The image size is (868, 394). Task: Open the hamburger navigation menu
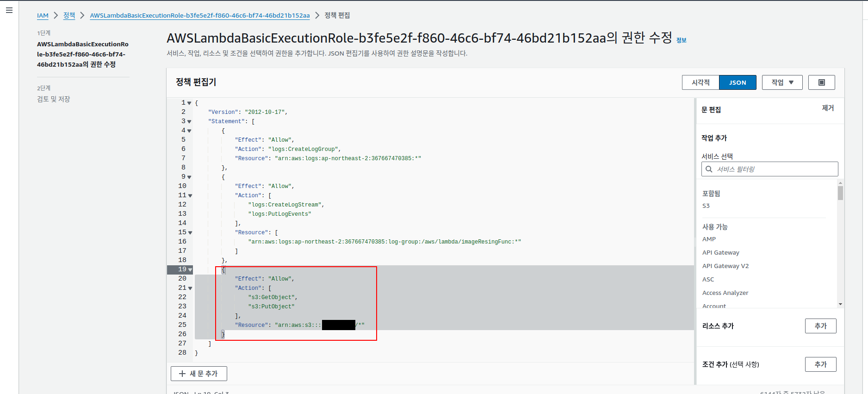(9, 10)
